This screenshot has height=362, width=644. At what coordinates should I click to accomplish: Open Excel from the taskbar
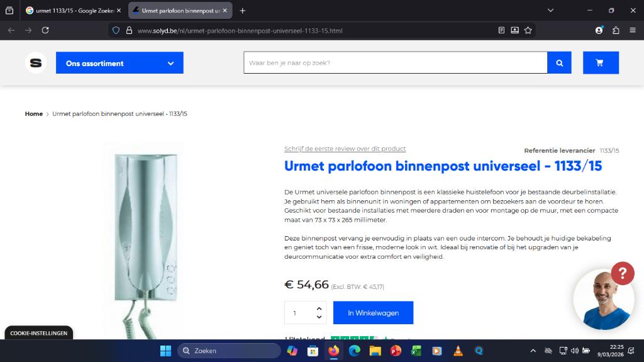tap(416, 351)
